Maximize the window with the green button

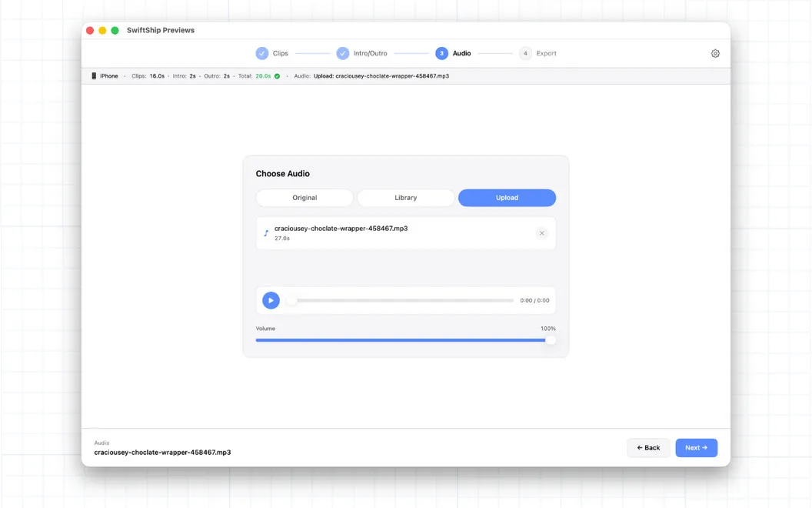[x=115, y=31]
